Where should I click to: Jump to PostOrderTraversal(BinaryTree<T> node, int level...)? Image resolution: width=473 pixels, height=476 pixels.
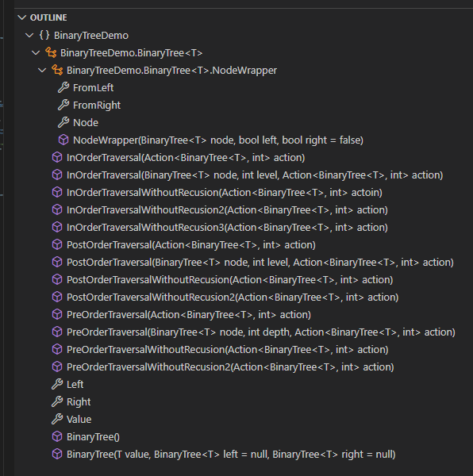click(260, 263)
